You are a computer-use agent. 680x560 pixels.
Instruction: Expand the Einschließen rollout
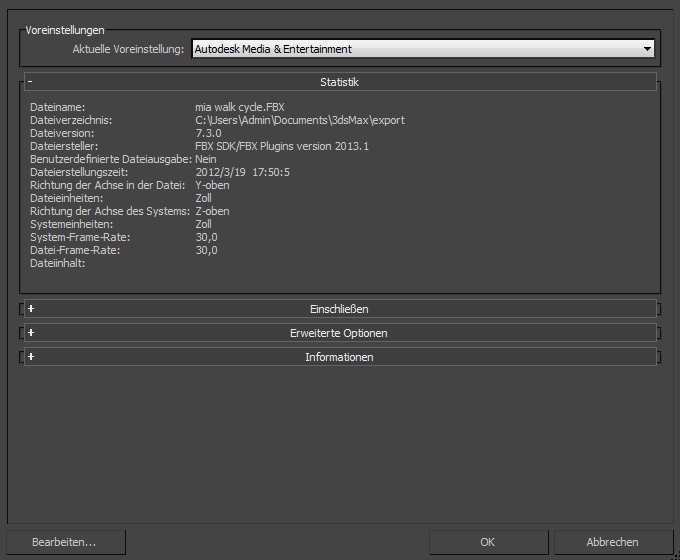click(340, 309)
